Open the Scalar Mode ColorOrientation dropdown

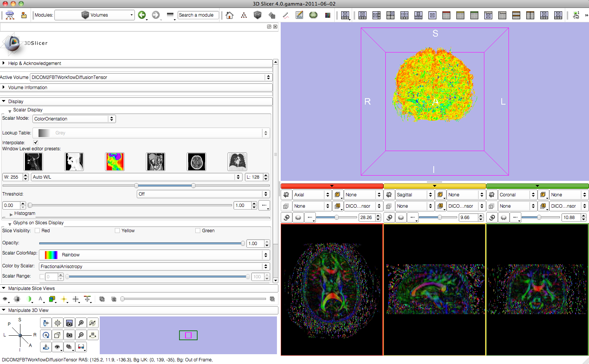(74, 119)
